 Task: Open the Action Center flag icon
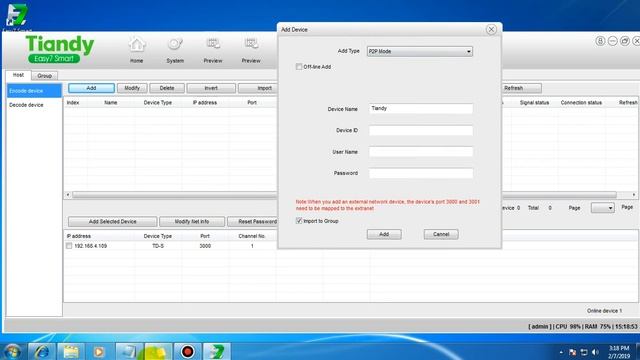pos(573,352)
